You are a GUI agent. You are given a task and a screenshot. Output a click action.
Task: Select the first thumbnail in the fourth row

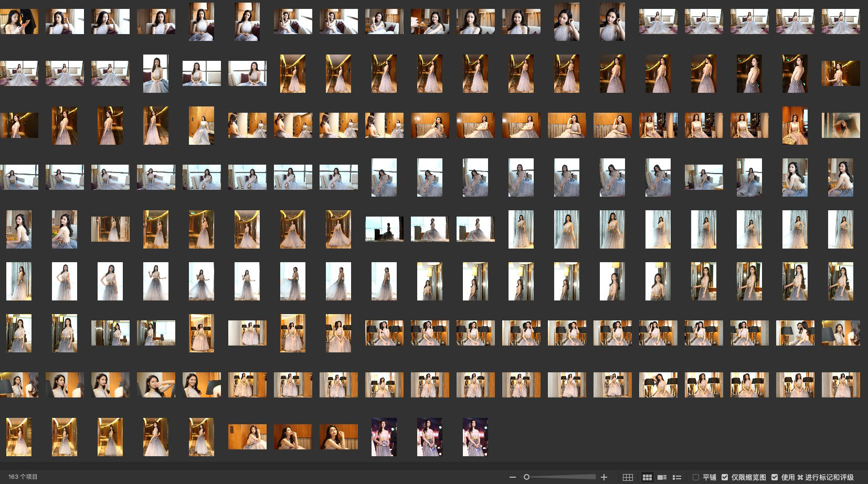pos(19,177)
